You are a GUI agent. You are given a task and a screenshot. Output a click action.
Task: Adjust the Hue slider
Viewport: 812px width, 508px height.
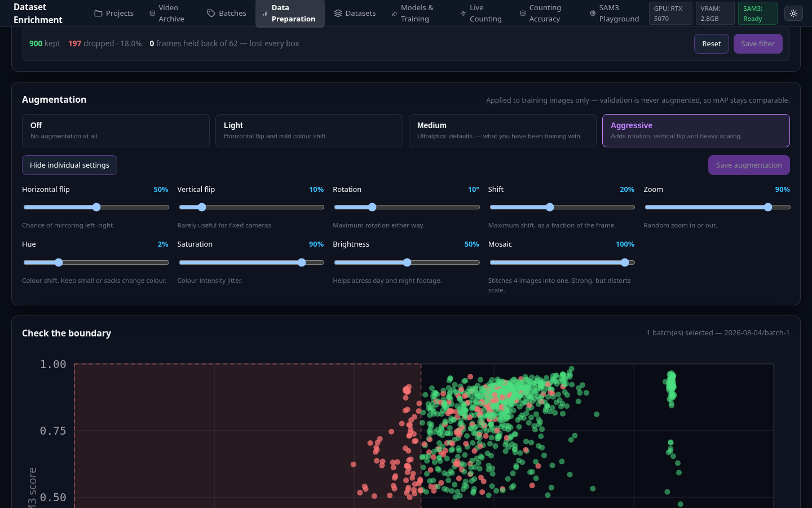(96, 262)
